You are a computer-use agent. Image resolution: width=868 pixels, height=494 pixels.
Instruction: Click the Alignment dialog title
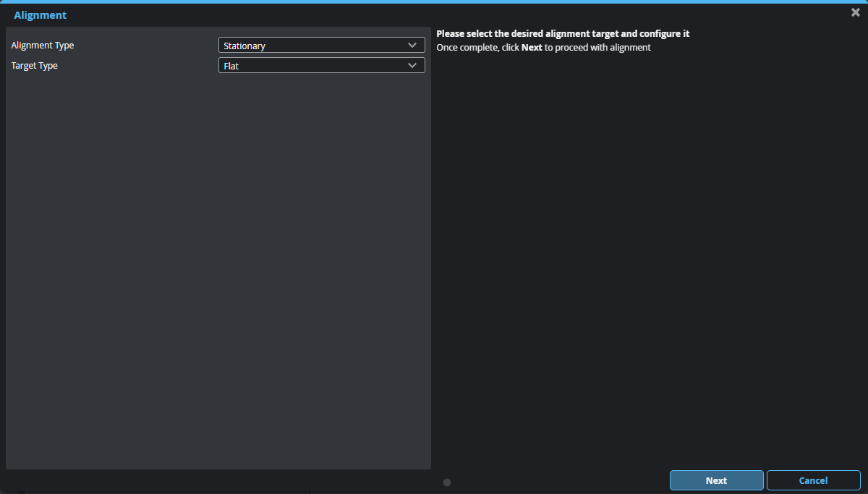point(41,15)
